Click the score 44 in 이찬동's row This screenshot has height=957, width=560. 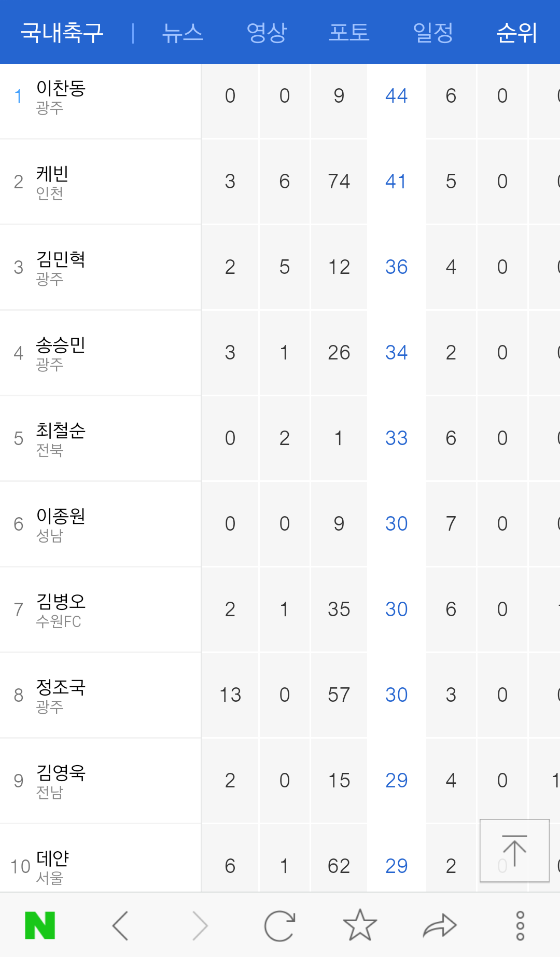coord(397,96)
